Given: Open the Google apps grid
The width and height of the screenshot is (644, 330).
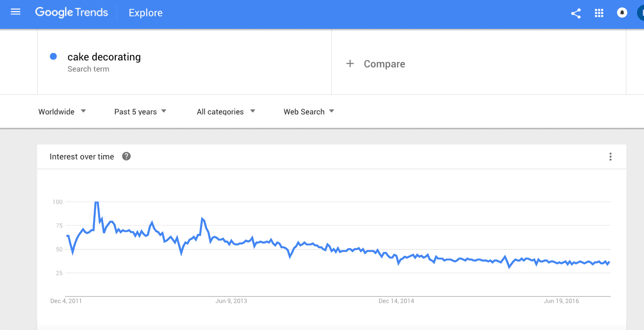Looking at the screenshot, I should coord(598,13).
